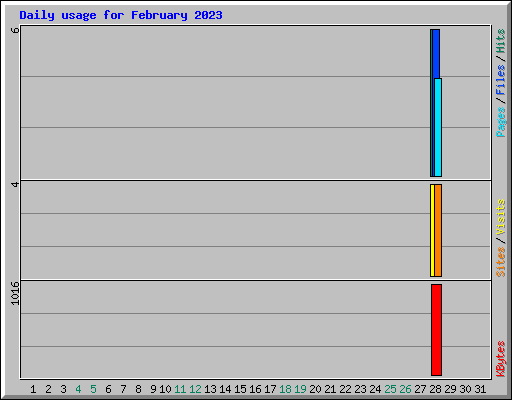Click day '27' on the x-axis

coord(420,389)
